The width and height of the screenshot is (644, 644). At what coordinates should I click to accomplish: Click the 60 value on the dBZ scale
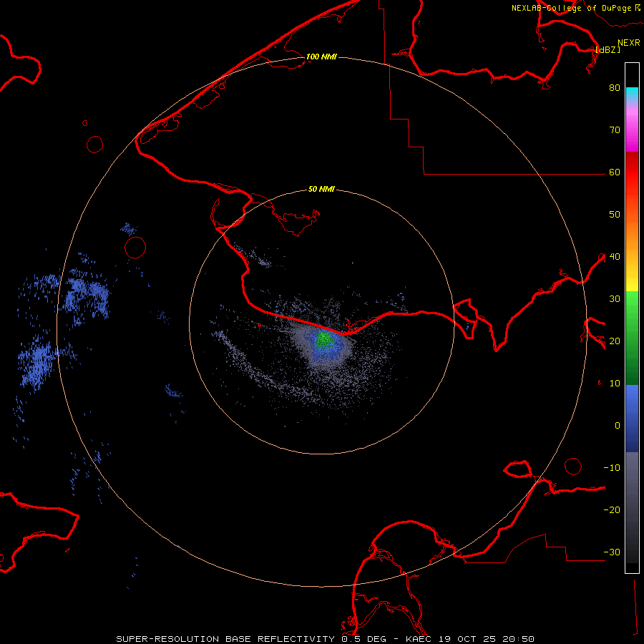pos(615,172)
